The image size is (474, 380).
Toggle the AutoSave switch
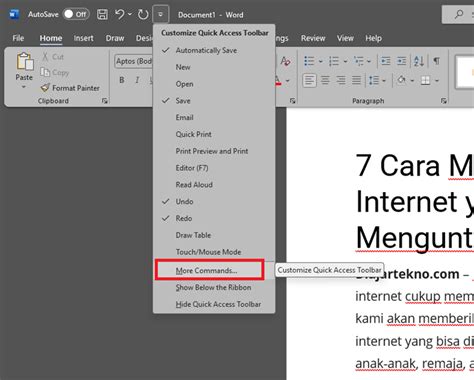(x=76, y=14)
